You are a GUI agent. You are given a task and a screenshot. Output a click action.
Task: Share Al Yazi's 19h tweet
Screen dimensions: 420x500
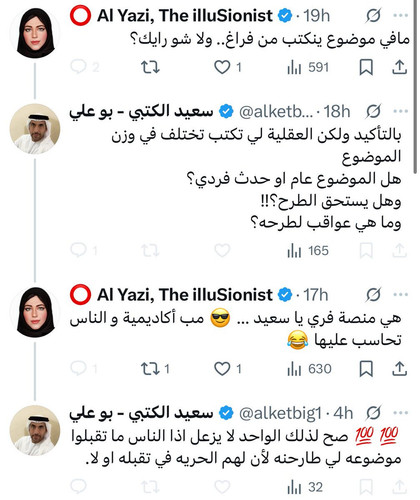400,68
